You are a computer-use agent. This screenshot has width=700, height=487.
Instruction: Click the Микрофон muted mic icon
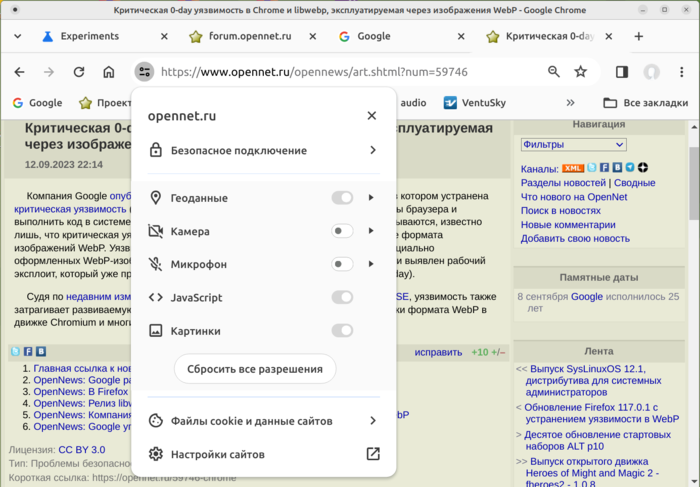(155, 264)
